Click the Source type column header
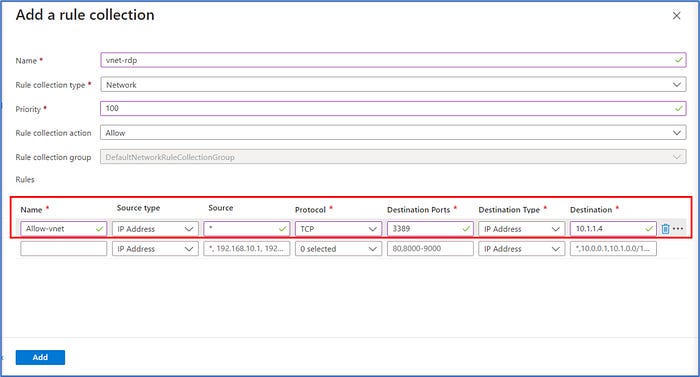This screenshot has width=700, height=377. (x=138, y=208)
